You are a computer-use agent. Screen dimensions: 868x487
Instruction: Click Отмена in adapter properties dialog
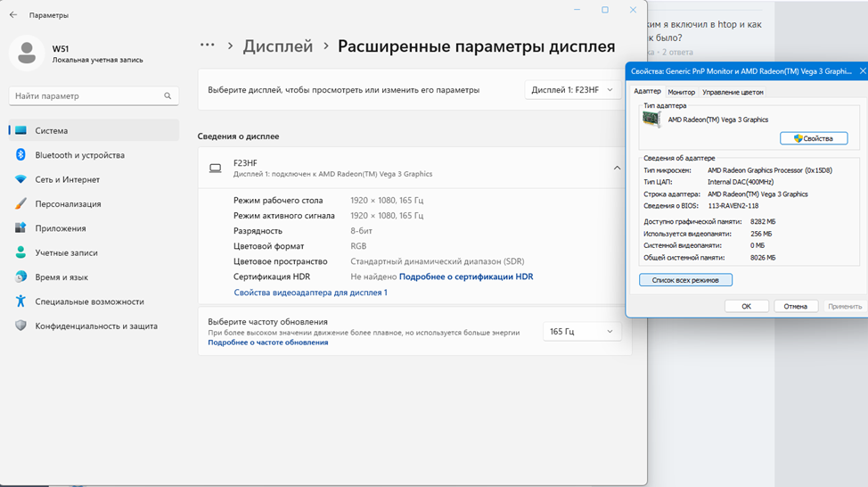tap(795, 307)
